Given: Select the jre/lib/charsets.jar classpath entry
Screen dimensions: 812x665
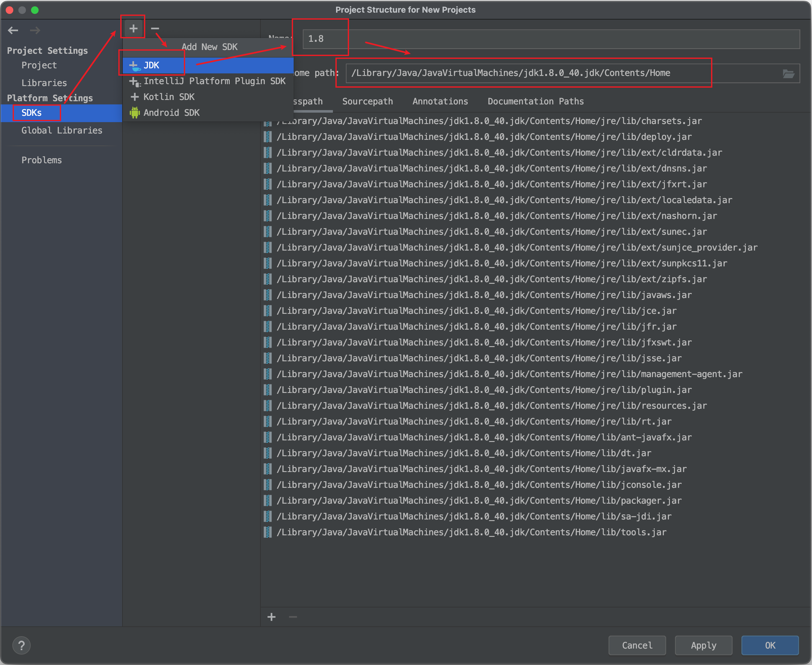Looking at the screenshot, I should click(536, 121).
